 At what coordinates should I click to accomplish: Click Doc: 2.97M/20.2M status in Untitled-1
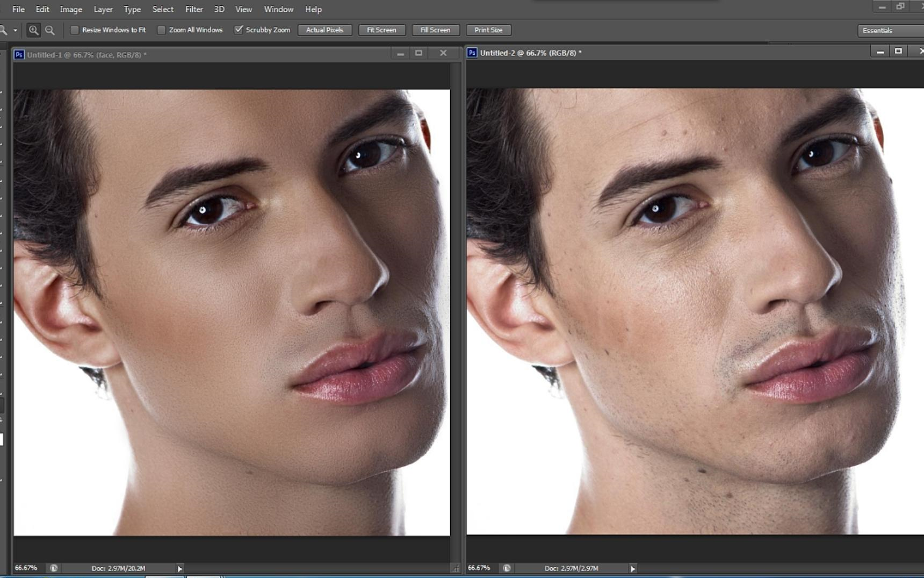pos(118,568)
